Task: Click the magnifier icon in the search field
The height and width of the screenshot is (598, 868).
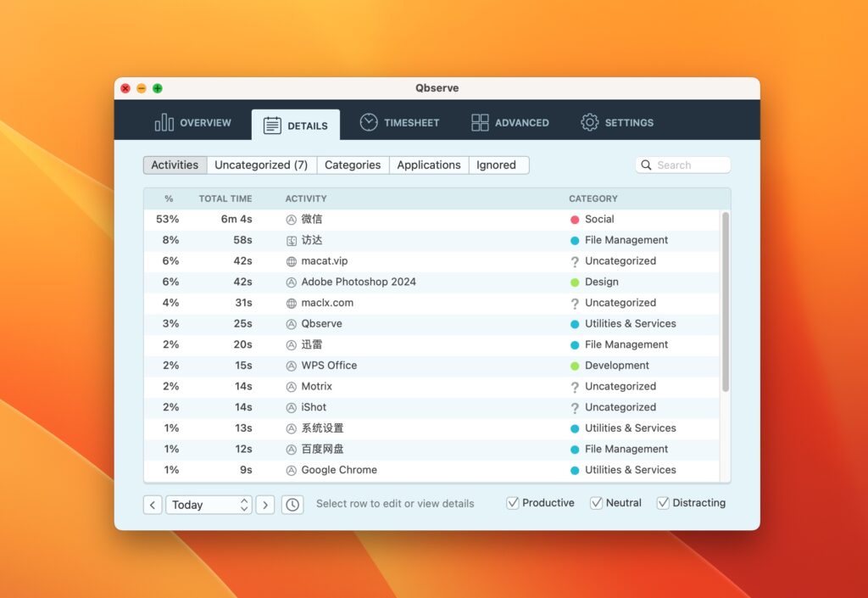Action: pos(647,165)
